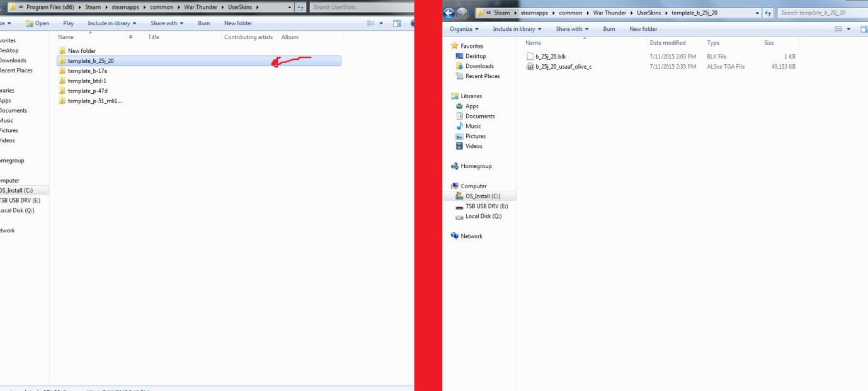Open the address bar history dropdown in left window

click(290, 7)
